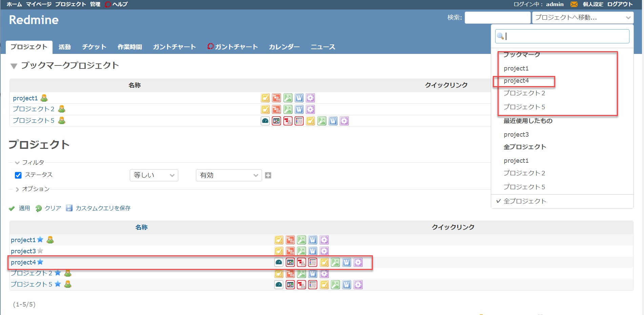Screen dimensions: 644x315
Task: Open the dashboard gauge icon for project4
Action: (x=279, y=262)
